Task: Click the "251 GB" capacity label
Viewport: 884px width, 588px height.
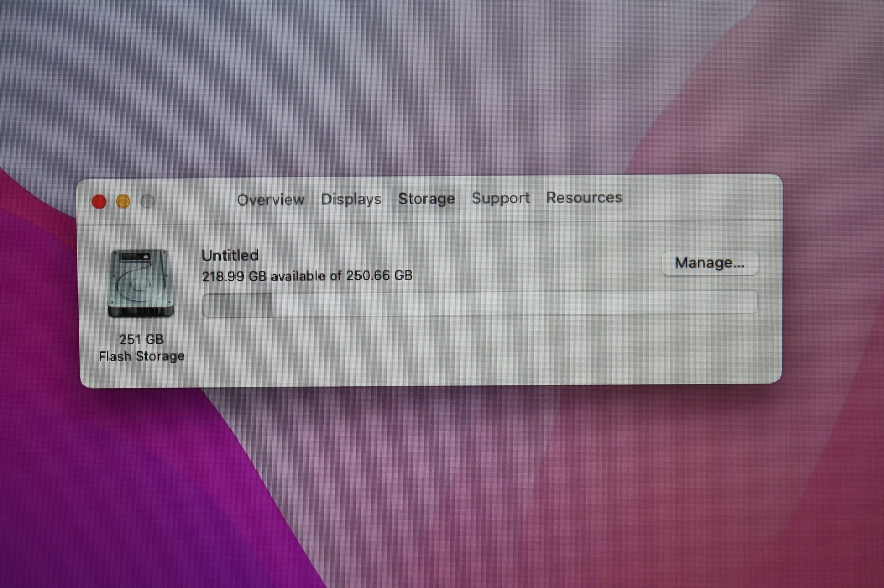Action: pyautogui.click(x=142, y=339)
